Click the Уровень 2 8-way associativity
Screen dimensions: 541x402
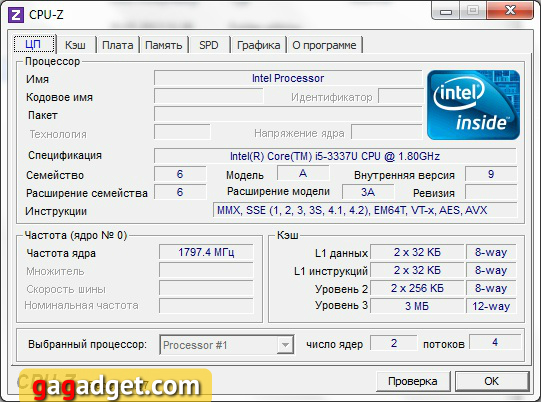pyautogui.click(x=491, y=288)
